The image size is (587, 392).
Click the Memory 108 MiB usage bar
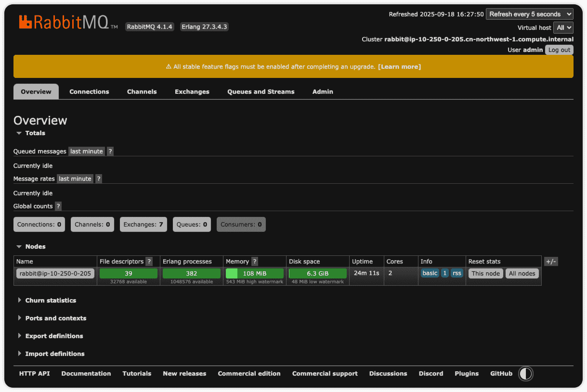pyautogui.click(x=255, y=274)
